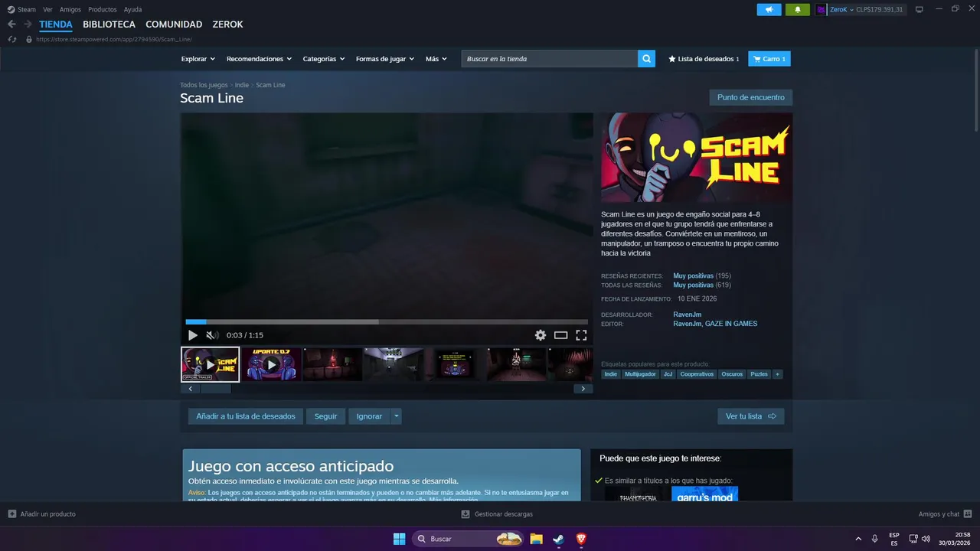Toggle theater mode on the video

(561, 335)
